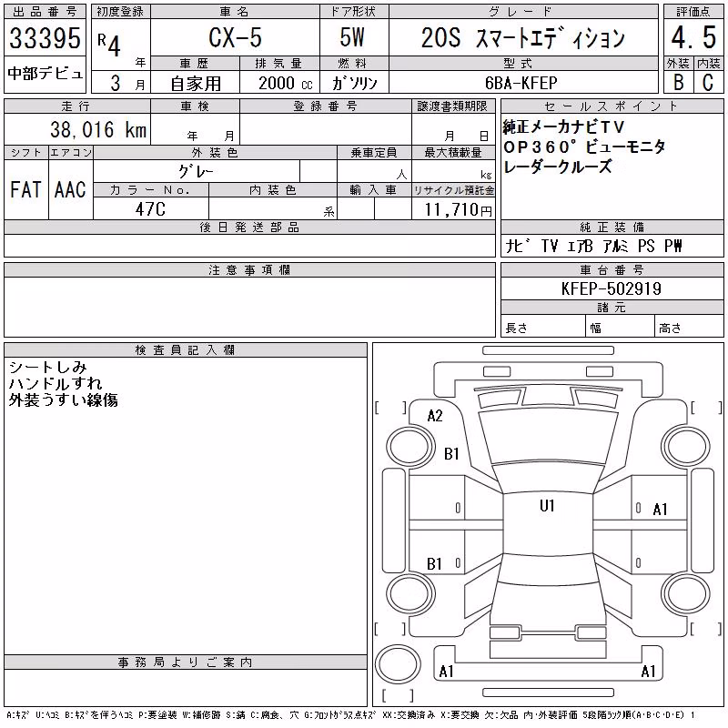
Task: Click the lot number 33395
Action: coord(45,38)
